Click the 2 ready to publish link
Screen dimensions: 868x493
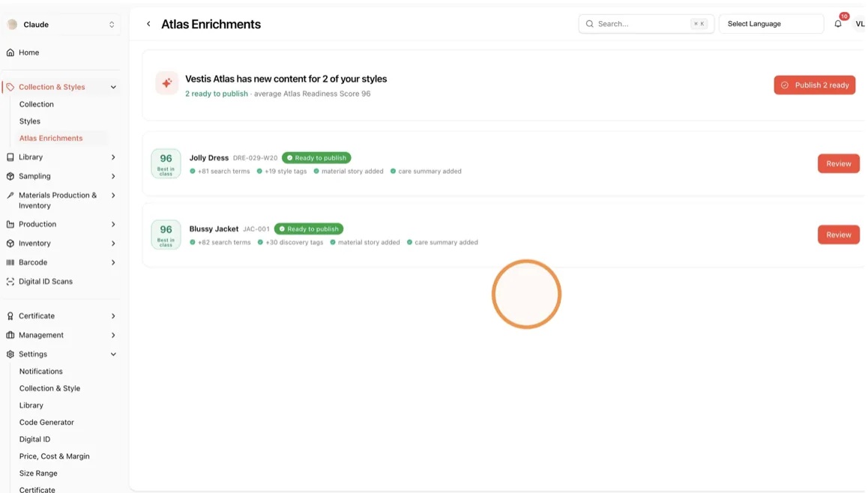(x=217, y=94)
